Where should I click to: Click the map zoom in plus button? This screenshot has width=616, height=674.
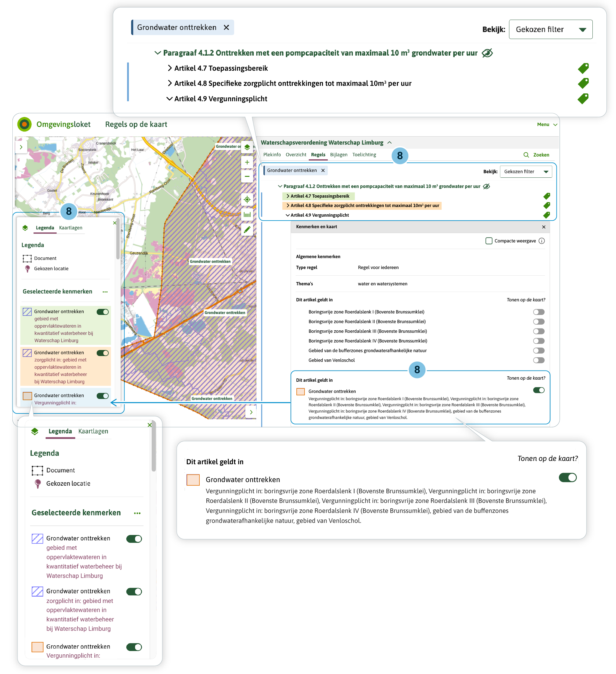(x=247, y=163)
